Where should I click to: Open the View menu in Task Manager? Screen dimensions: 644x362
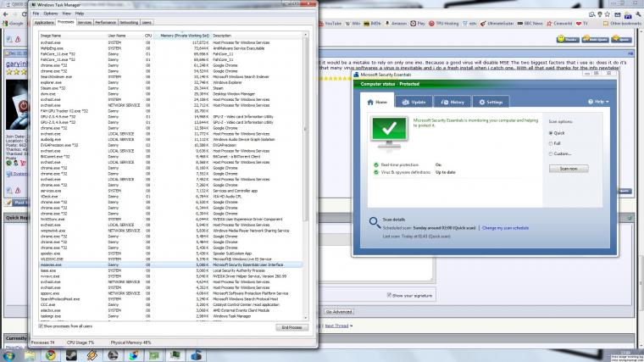pyautogui.click(x=66, y=14)
